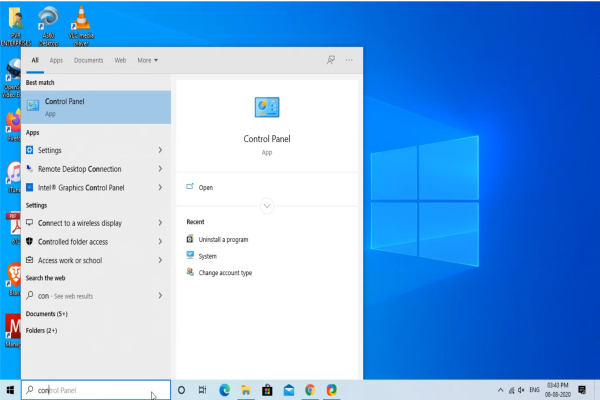Click the iTunes desktop shortcut
The height and width of the screenshot is (400, 600).
[x=14, y=177]
